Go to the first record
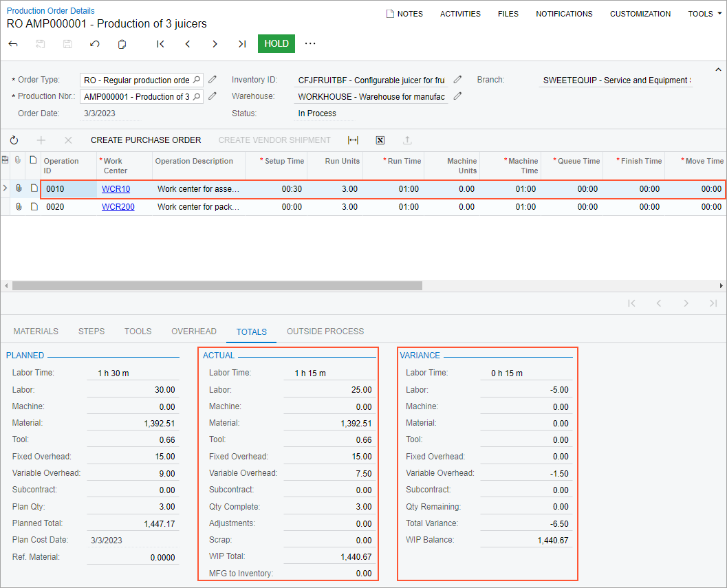The height and width of the screenshot is (588, 727). coord(160,44)
